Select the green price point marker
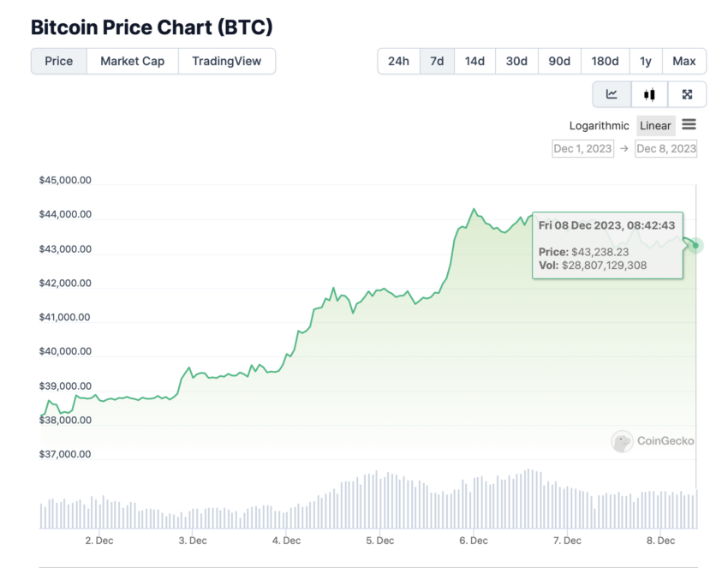The height and width of the screenshot is (568, 728). 695,245
